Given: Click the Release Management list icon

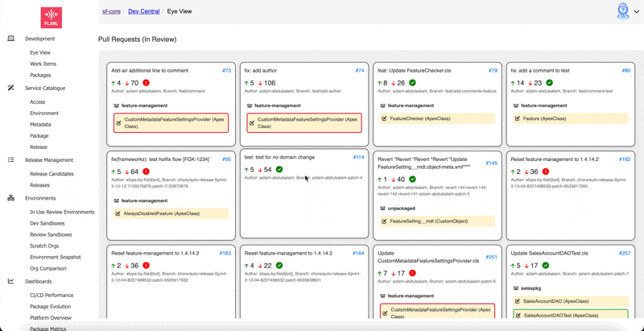Looking at the screenshot, I should 10,160.
